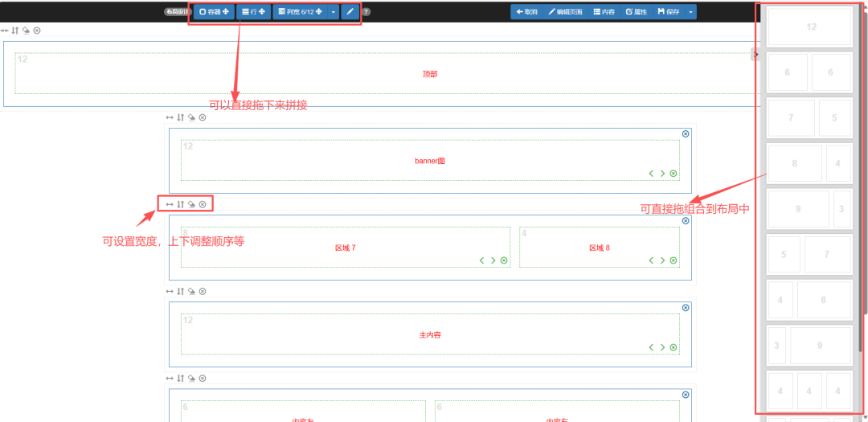Remove the banner图 column with its green X icon

(x=674, y=174)
